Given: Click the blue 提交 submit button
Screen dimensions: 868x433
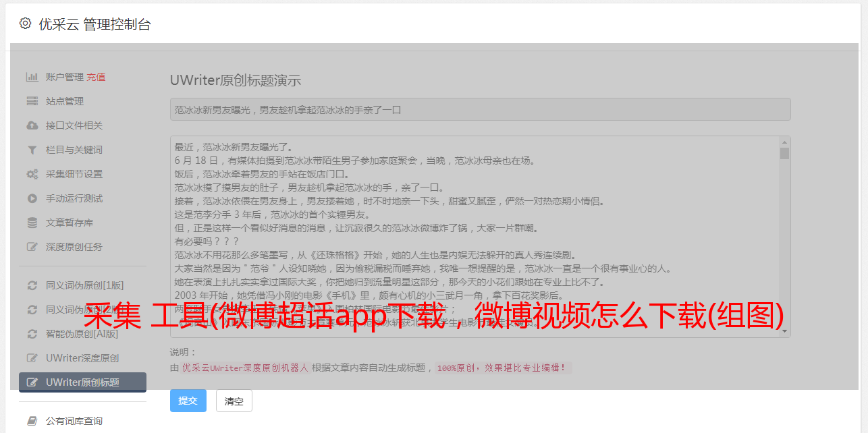Looking at the screenshot, I should tap(188, 401).
